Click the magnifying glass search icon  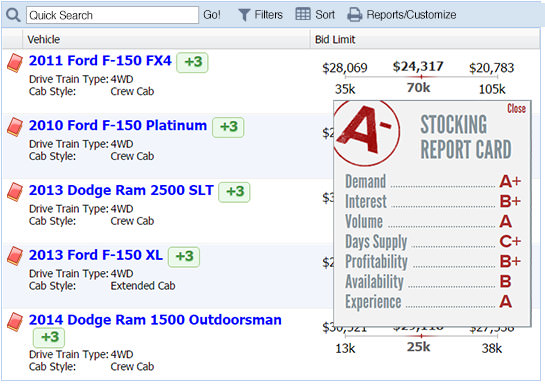pos(13,15)
